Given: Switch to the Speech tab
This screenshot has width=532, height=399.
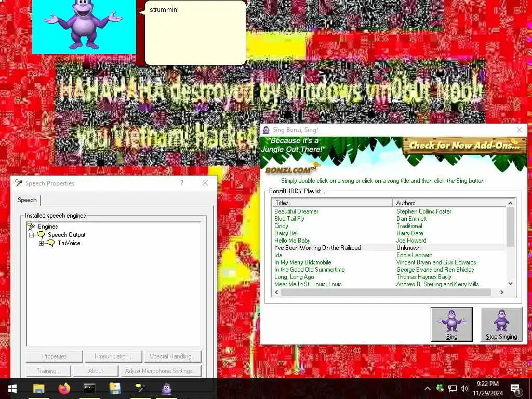Looking at the screenshot, I should (x=27, y=200).
